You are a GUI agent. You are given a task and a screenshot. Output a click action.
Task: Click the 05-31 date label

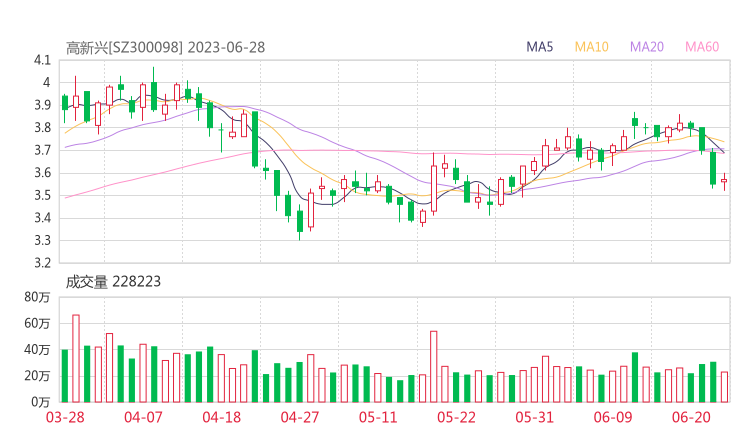pos(534,417)
